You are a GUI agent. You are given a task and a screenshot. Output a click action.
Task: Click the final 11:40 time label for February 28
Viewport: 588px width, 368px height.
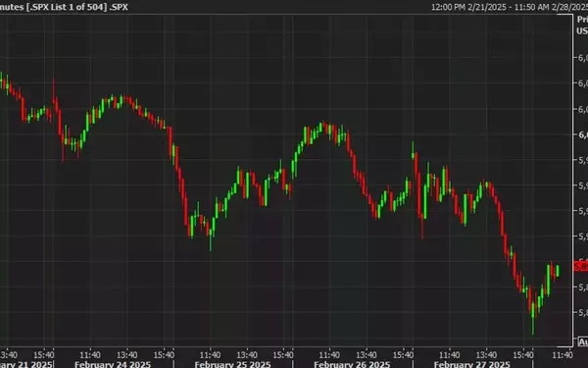563,354
